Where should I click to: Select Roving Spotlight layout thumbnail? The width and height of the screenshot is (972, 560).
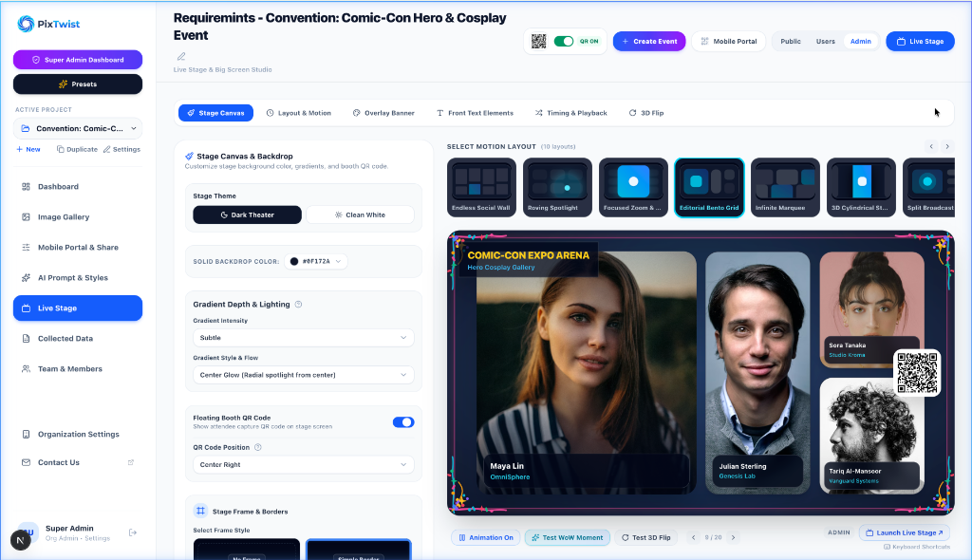coord(557,187)
